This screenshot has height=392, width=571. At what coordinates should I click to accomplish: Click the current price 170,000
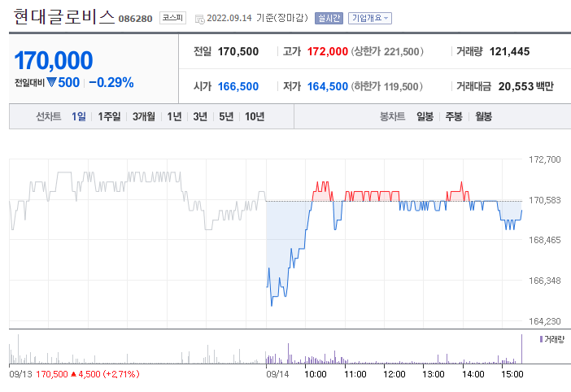point(54,60)
